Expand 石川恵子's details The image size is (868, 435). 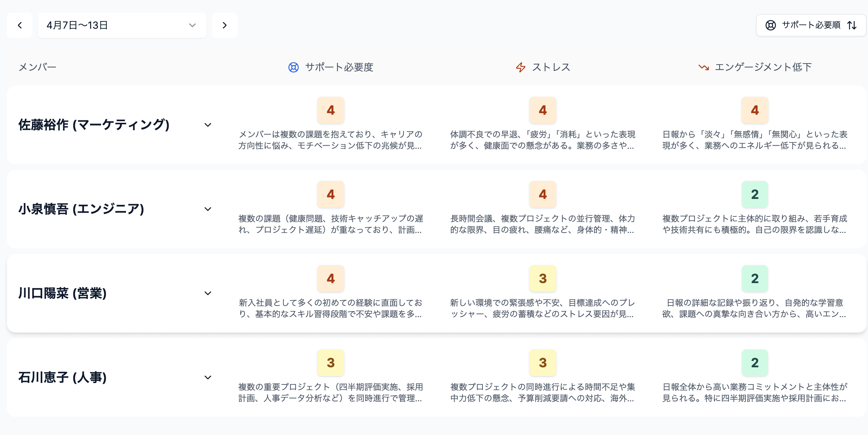(208, 377)
